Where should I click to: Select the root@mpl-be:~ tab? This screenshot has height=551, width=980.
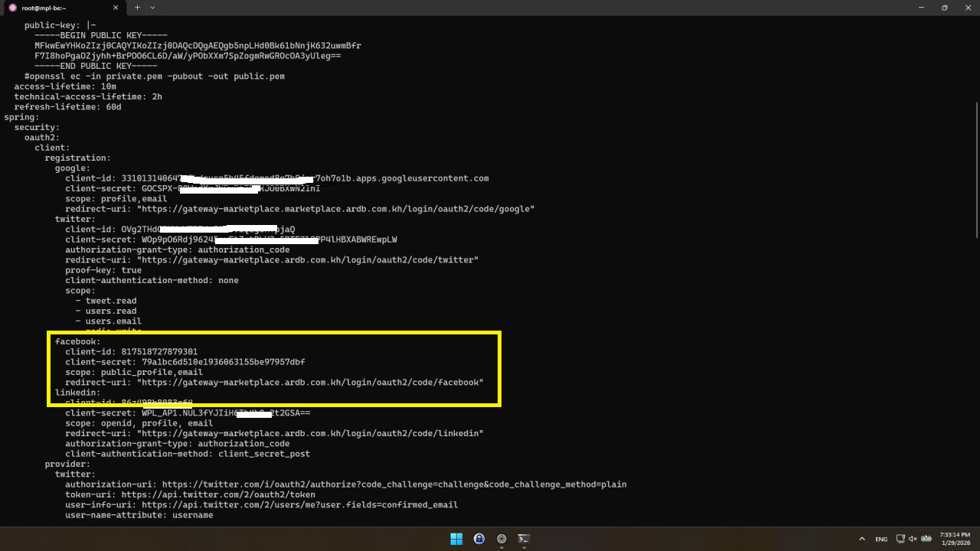pyautogui.click(x=65, y=8)
